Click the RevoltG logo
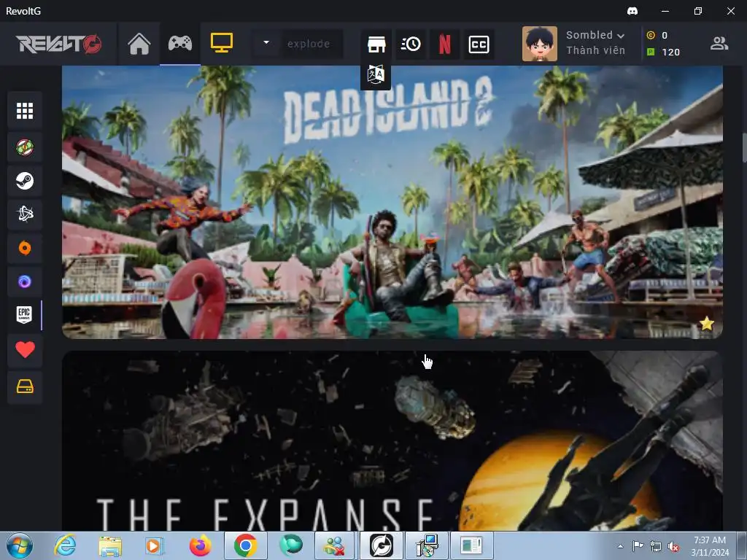Image resolution: width=747 pixels, height=560 pixels. pos(58,44)
